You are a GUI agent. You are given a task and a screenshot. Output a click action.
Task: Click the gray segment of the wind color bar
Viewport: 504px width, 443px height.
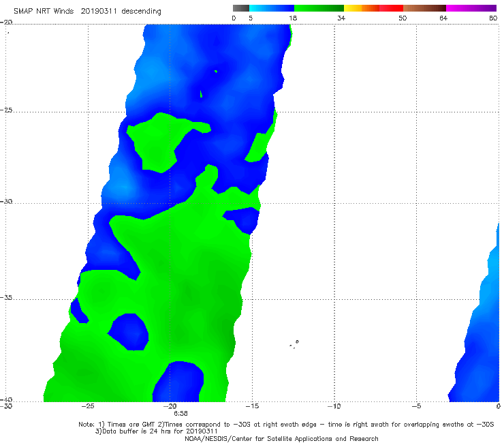241,8
